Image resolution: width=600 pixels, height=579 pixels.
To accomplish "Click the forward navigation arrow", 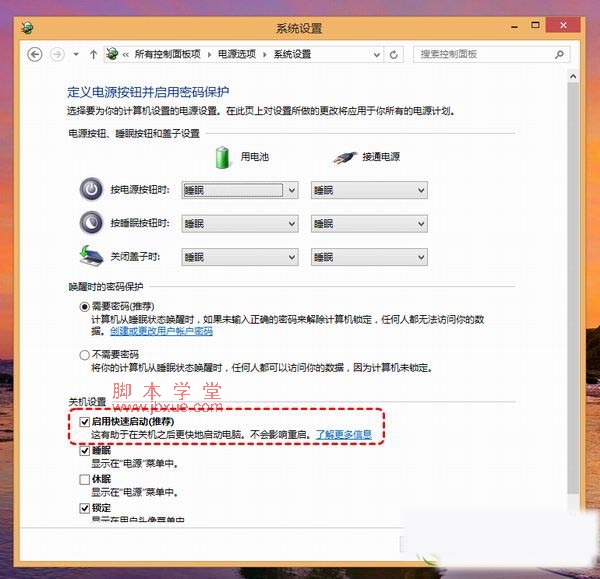I will pyautogui.click(x=57, y=54).
